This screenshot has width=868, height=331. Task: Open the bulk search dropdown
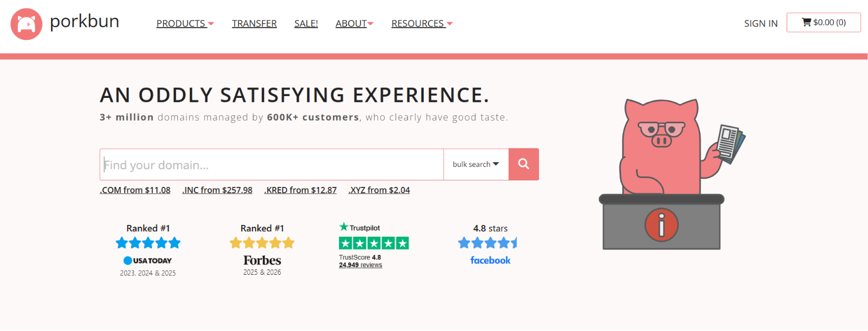click(476, 164)
